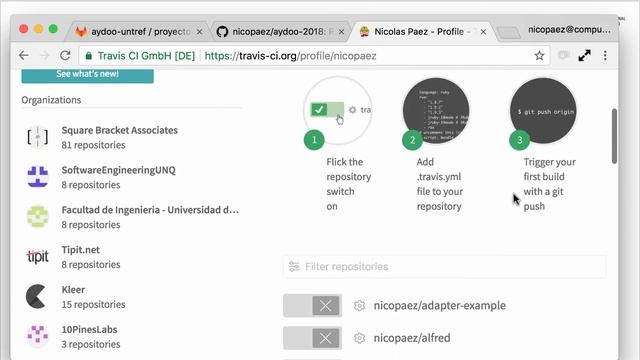
Task: Switch to aydoo-untref / proyecto tab
Action: (x=139, y=31)
